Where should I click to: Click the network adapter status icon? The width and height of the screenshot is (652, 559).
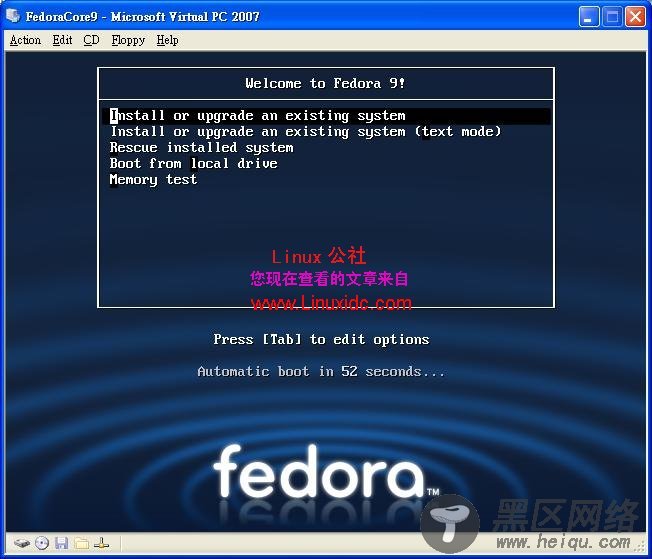click(101, 543)
